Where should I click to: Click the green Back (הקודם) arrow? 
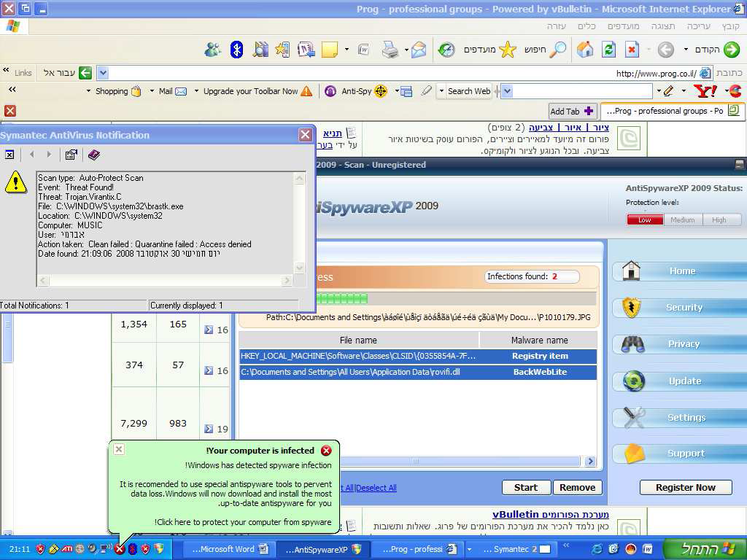718,50
